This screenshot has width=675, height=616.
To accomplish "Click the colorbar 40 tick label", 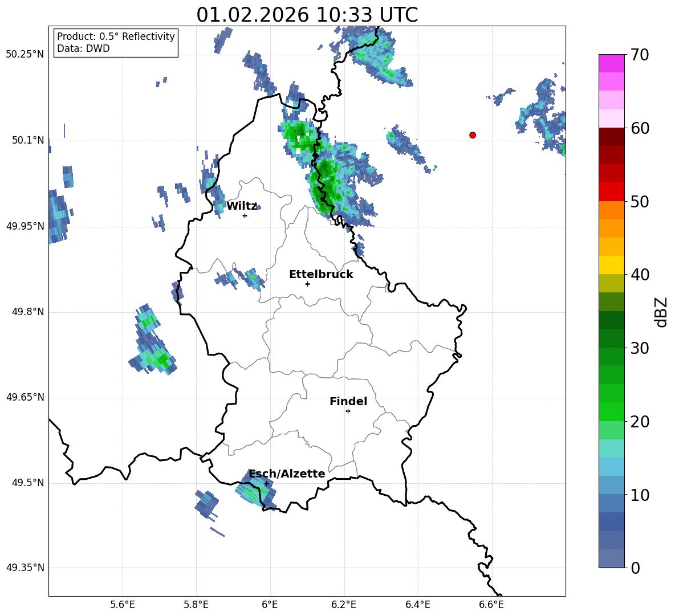I will click(640, 275).
